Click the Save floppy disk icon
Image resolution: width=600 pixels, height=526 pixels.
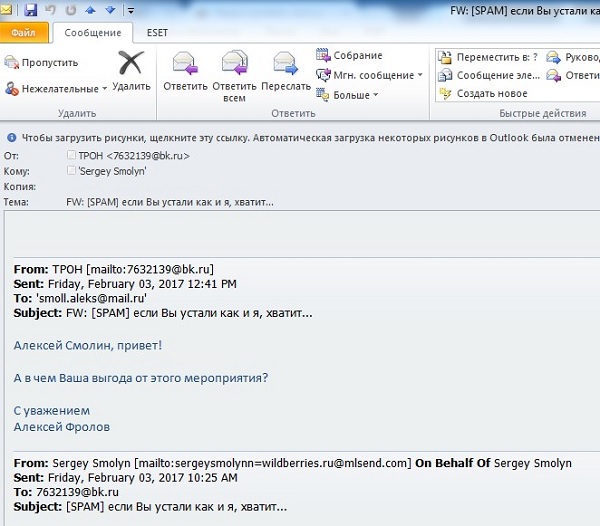pos(31,10)
